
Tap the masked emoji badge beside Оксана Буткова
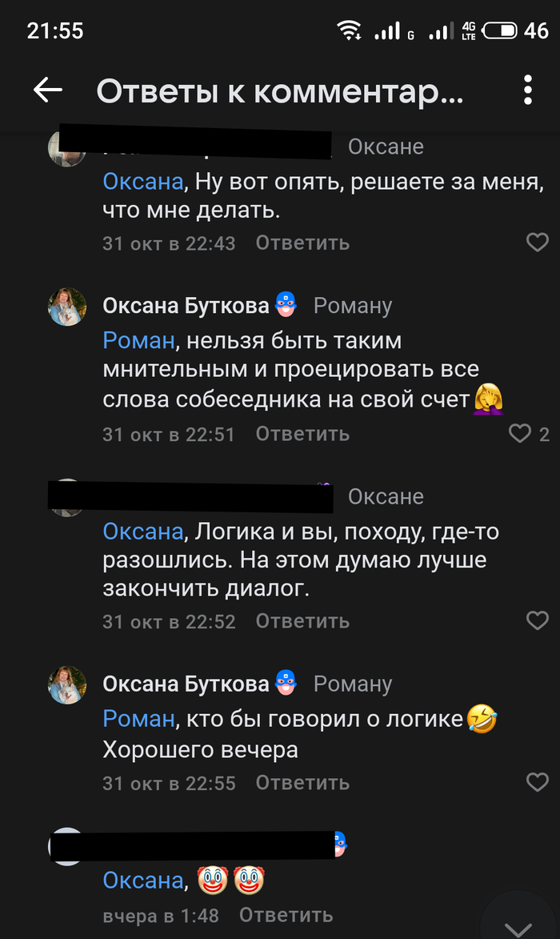[x=286, y=304]
